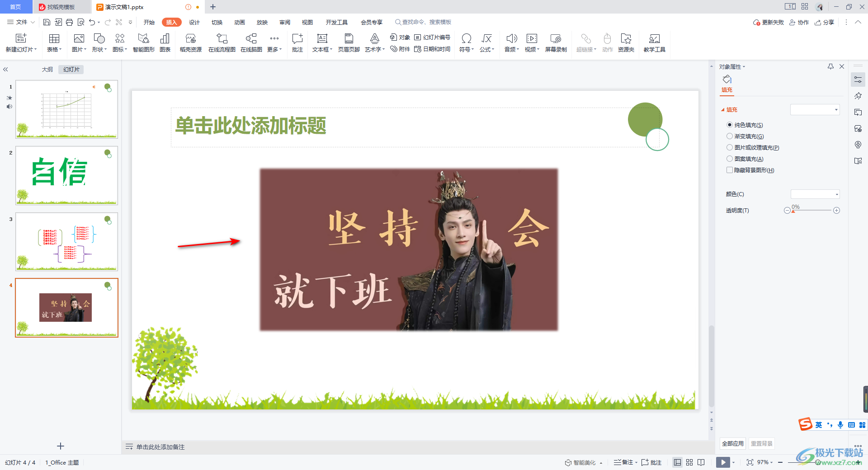Insert a table with 表格 icon
This screenshot has height=470, width=868.
[54, 39]
